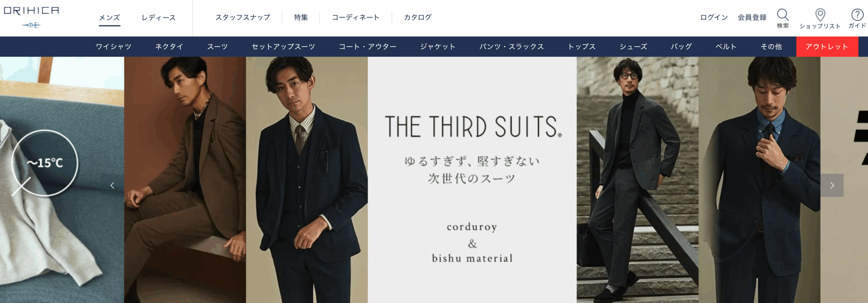Image resolution: width=868 pixels, height=303 pixels.
Task: Open the コート・アウター category
Action: tap(368, 47)
